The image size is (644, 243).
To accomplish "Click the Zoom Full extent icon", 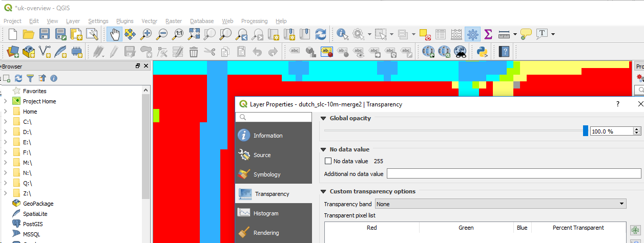I will tap(194, 34).
